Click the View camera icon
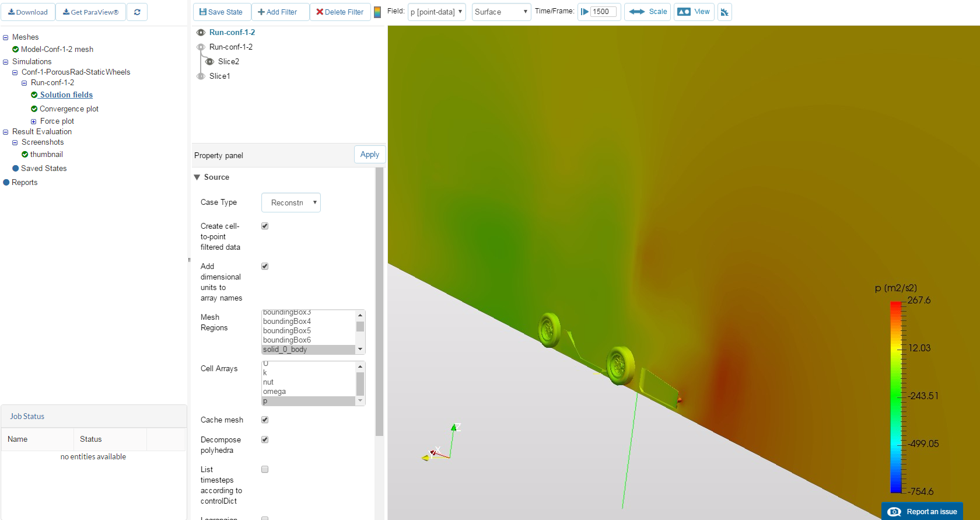 [x=684, y=12]
